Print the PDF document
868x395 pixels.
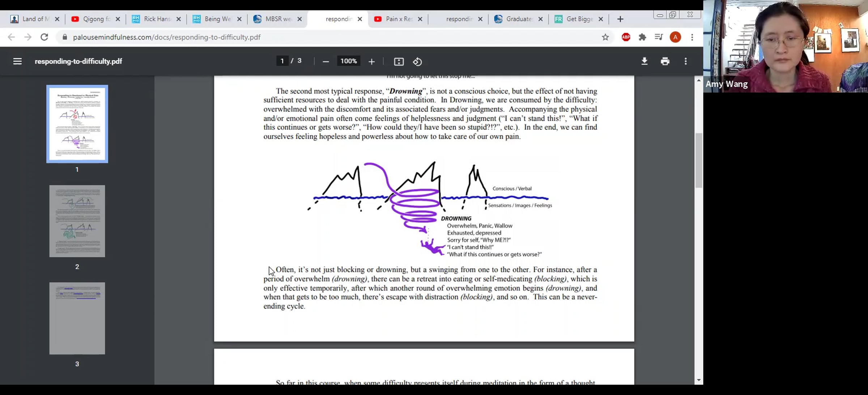click(x=665, y=61)
